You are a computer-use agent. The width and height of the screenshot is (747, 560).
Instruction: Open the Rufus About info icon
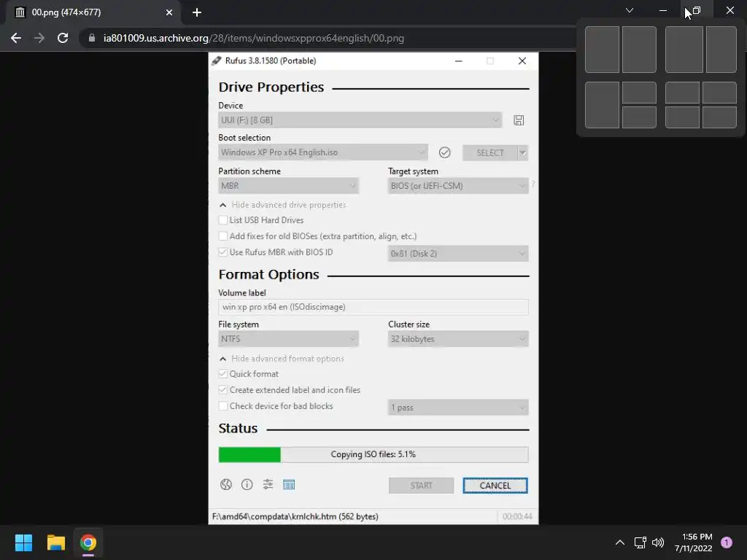point(247,484)
